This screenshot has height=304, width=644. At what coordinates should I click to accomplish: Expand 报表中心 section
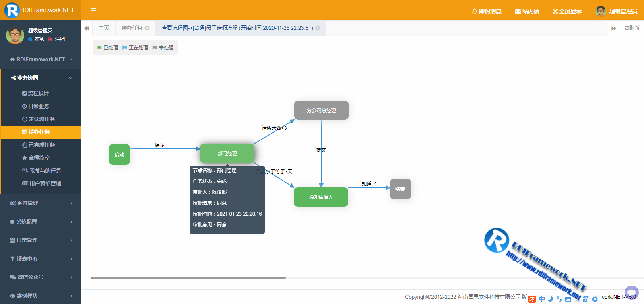(40, 259)
